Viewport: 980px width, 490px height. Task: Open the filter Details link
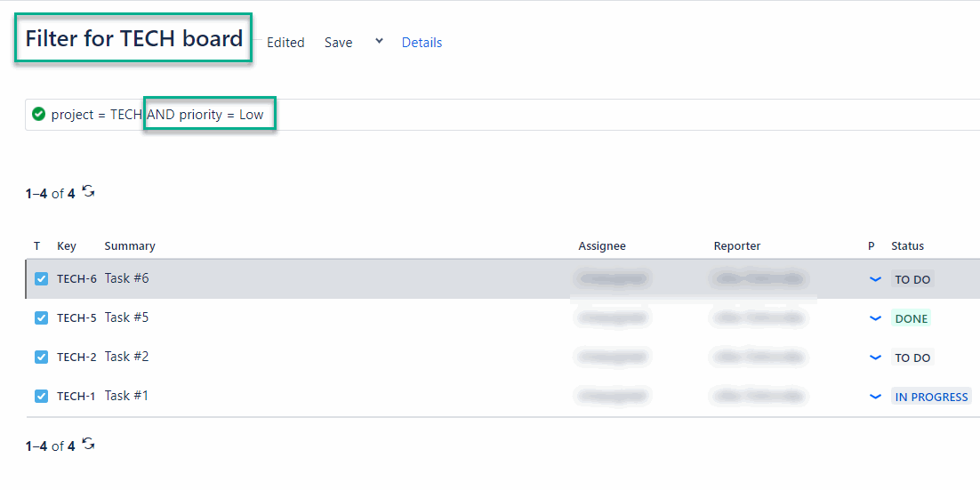[422, 43]
